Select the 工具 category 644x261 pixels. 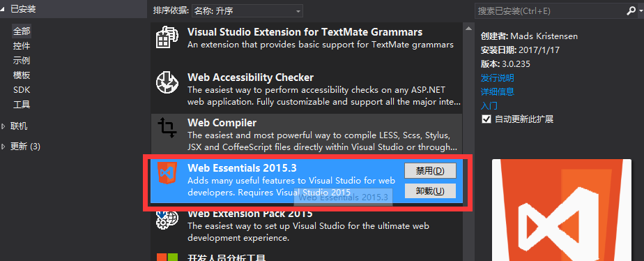tap(22, 105)
